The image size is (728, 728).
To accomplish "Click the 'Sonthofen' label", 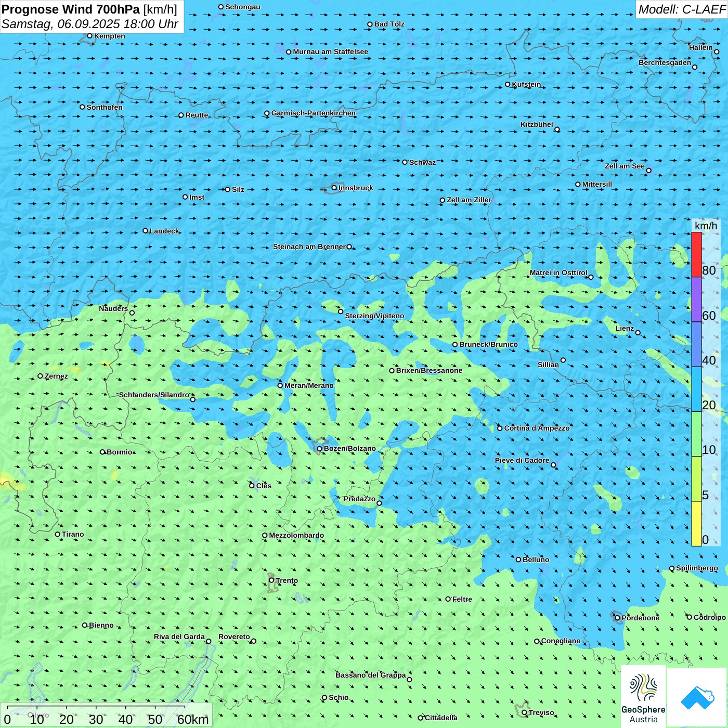I will 105,107.
